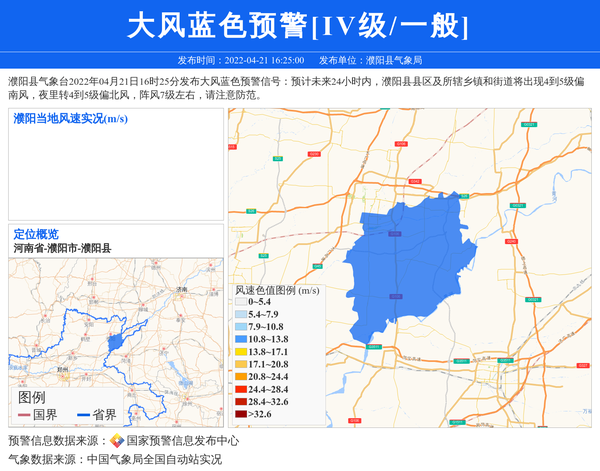The width and height of the screenshot is (600, 471).
Task: Select the 17.1~20.8 legend swatch
Action: pos(241,365)
